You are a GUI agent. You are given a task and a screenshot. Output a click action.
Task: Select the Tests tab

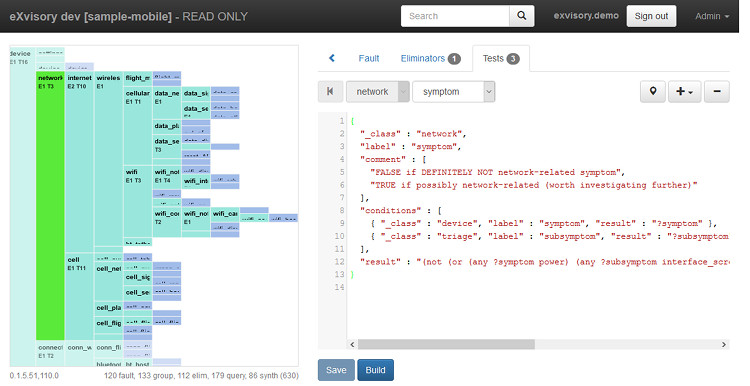[x=500, y=58]
